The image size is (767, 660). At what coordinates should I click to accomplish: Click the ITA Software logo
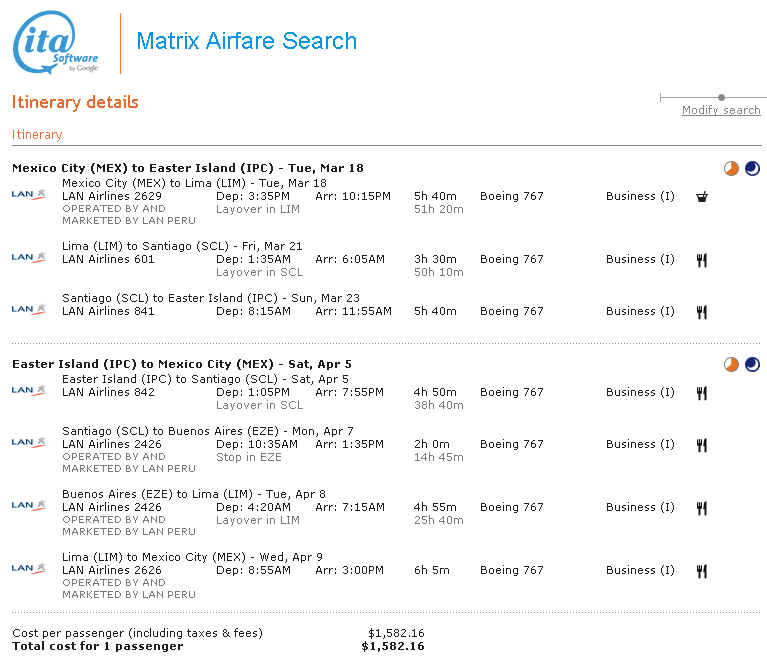(x=56, y=43)
